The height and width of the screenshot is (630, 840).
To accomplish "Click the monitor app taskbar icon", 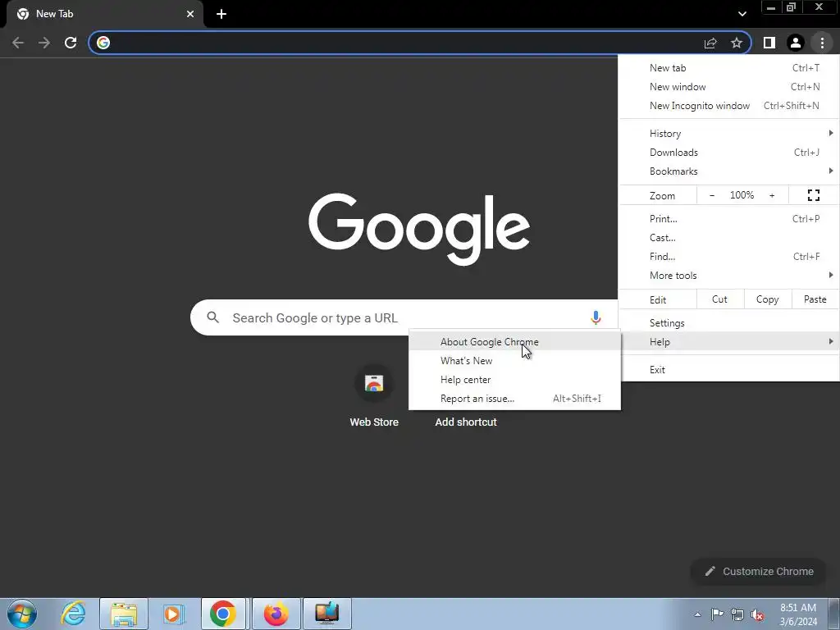I will (326, 614).
